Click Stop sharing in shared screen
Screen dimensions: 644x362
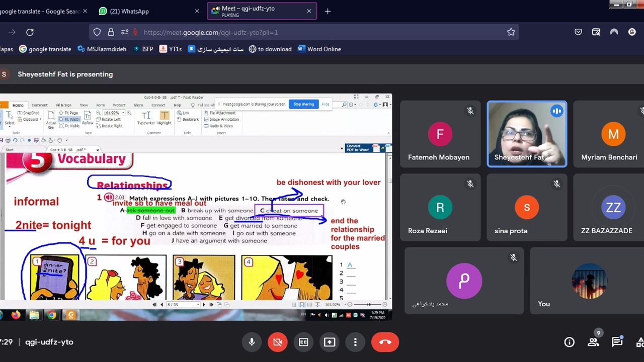[x=303, y=104]
